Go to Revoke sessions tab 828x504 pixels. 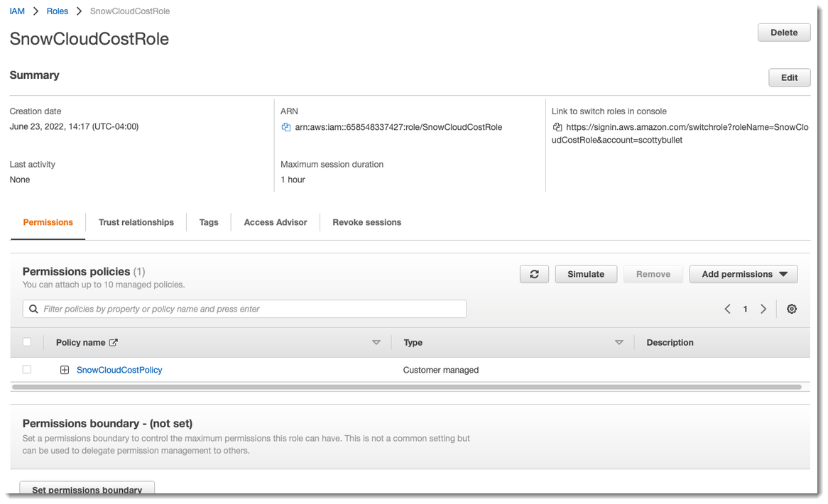click(x=367, y=223)
